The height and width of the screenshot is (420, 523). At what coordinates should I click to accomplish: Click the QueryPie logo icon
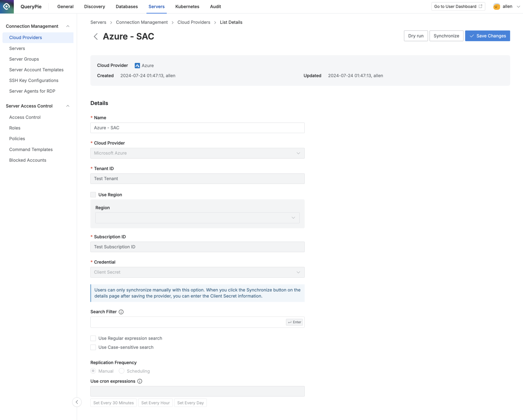[x=6, y=6]
